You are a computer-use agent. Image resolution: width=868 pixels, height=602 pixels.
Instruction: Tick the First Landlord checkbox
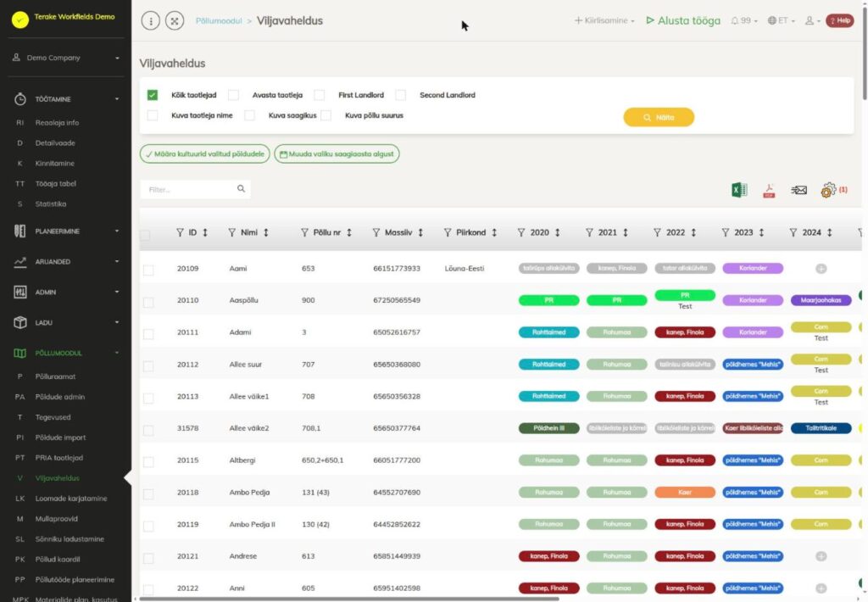click(320, 95)
